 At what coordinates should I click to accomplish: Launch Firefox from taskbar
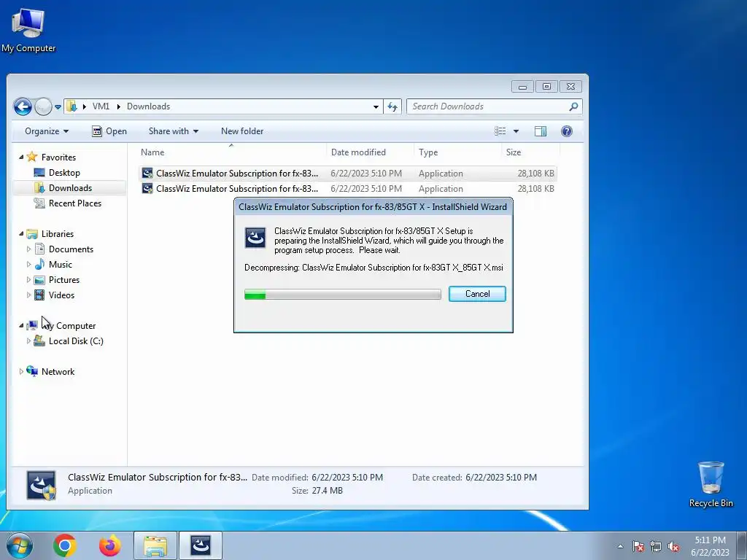[x=110, y=545]
